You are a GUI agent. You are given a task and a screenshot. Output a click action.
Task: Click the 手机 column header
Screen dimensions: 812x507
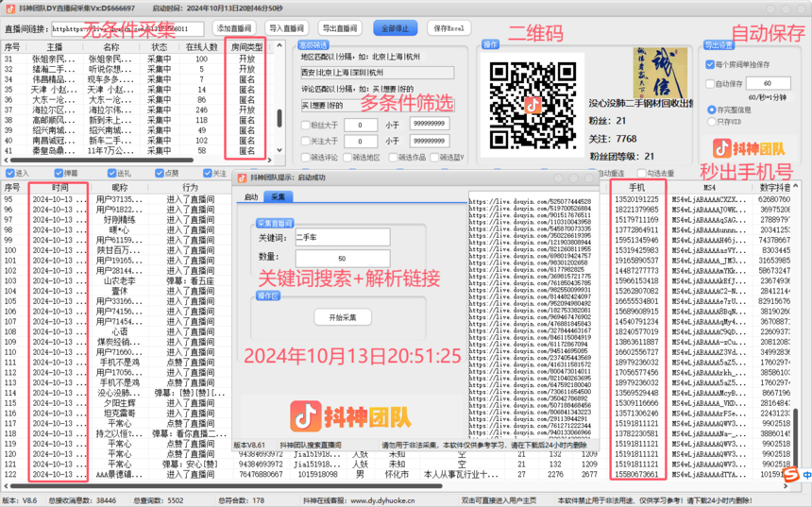click(x=636, y=187)
